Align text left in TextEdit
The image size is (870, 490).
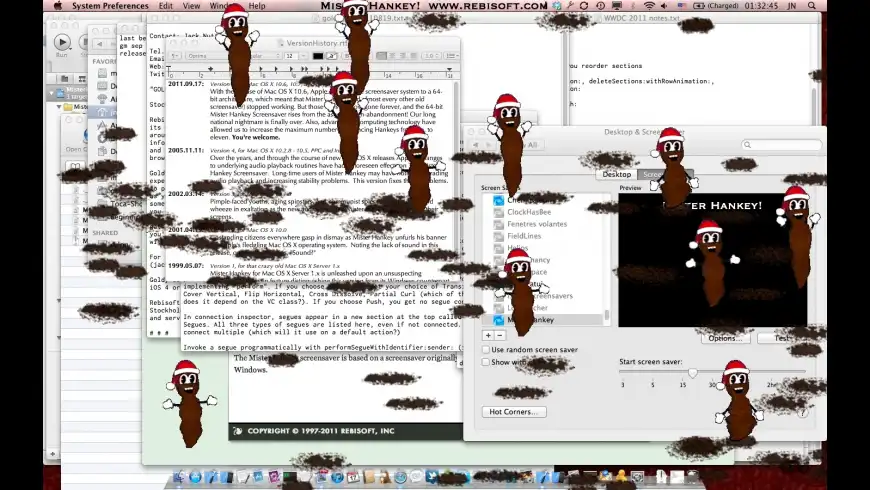click(x=381, y=55)
